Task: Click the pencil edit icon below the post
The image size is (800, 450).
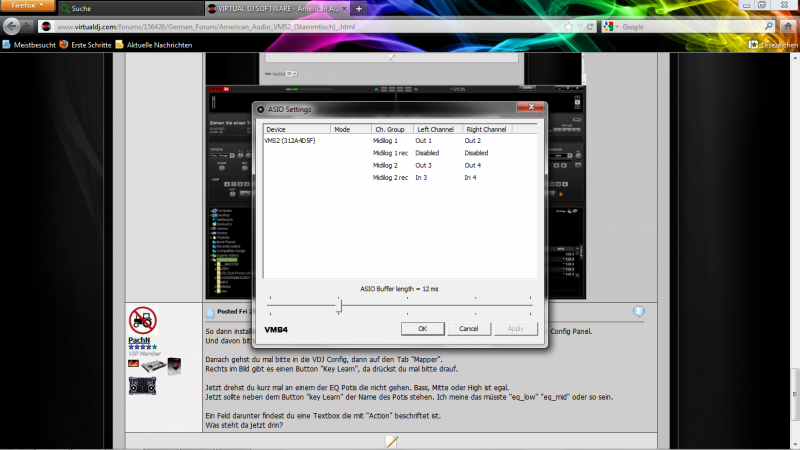Action: point(391,441)
